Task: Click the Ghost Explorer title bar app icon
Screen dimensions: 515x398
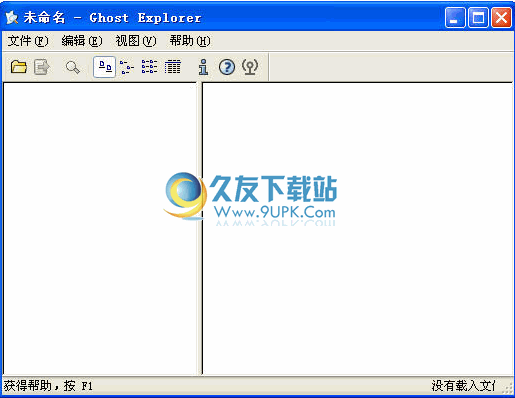Action: (12, 18)
